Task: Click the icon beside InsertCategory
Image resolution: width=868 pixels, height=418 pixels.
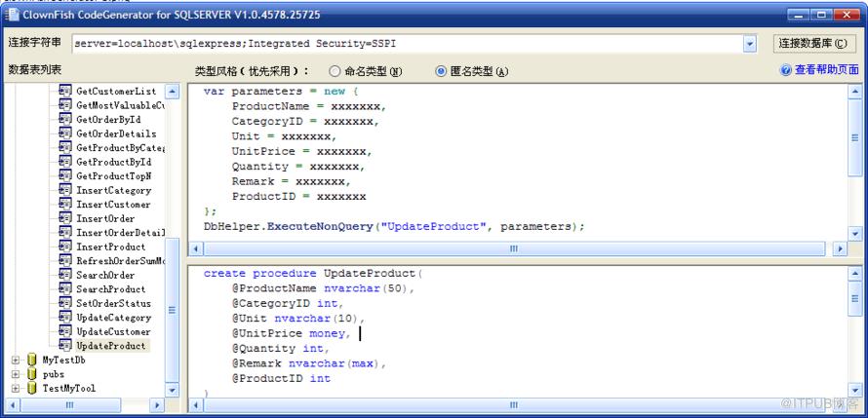Action: (x=65, y=190)
